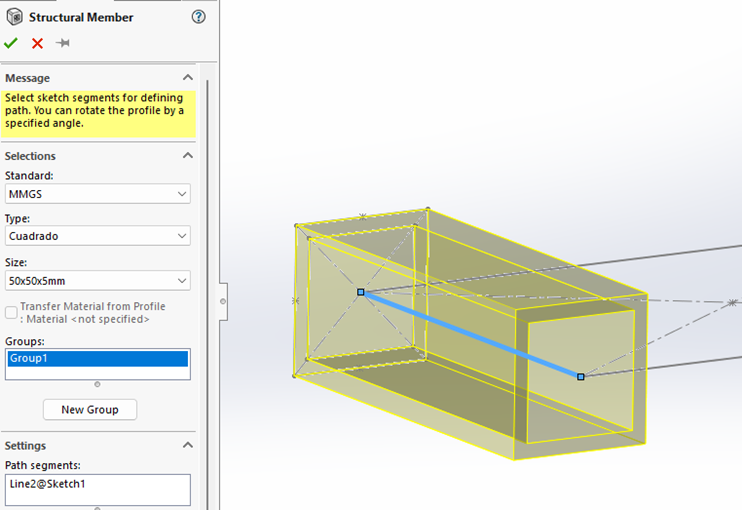Image resolution: width=742 pixels, height=510 pixels.
Task: Cancel the Structural Member with red X
Action: (37, 44)
